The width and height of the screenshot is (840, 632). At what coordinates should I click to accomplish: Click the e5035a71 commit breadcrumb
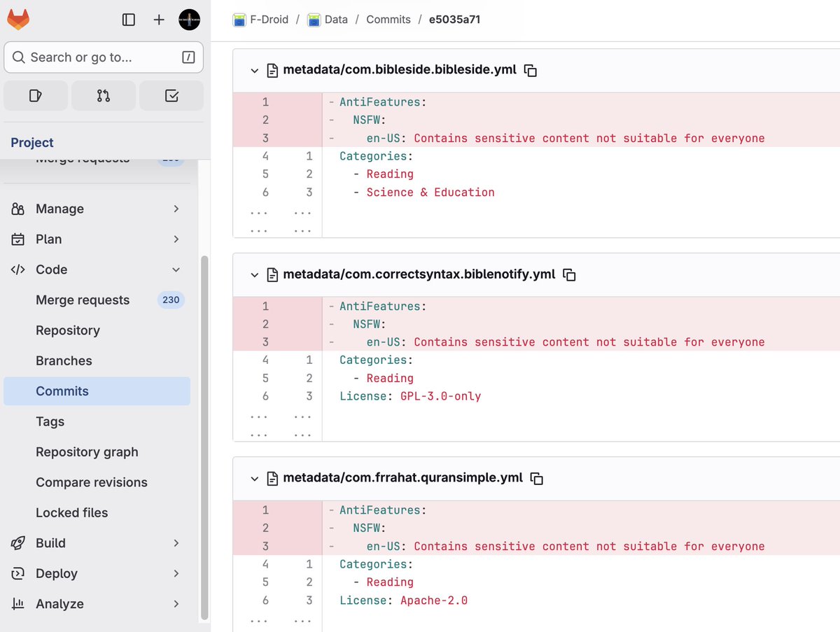coord(454,20)
